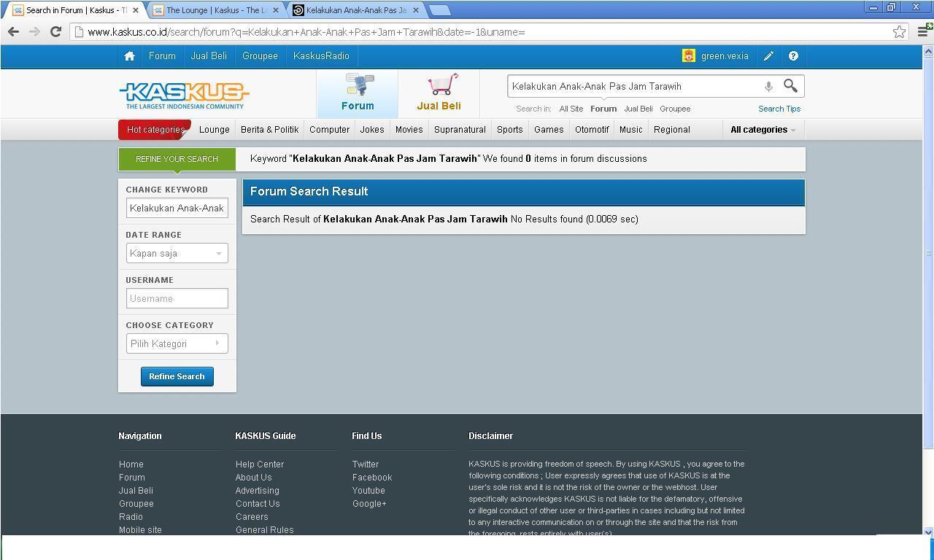Go to Kaskus home via house icon

coord(129,56)
